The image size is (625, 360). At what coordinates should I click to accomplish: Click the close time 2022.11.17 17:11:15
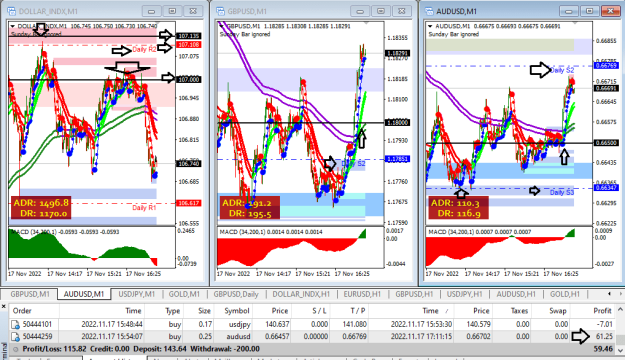[421, 336]
